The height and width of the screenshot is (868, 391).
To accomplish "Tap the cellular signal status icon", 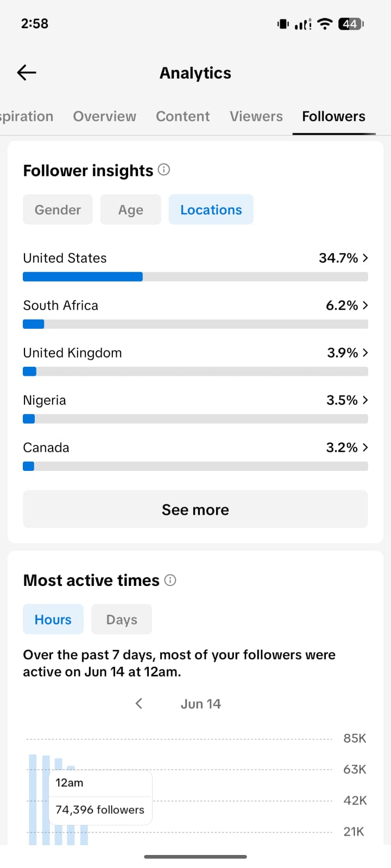I will pyautogui.click(x=303, y=24).
